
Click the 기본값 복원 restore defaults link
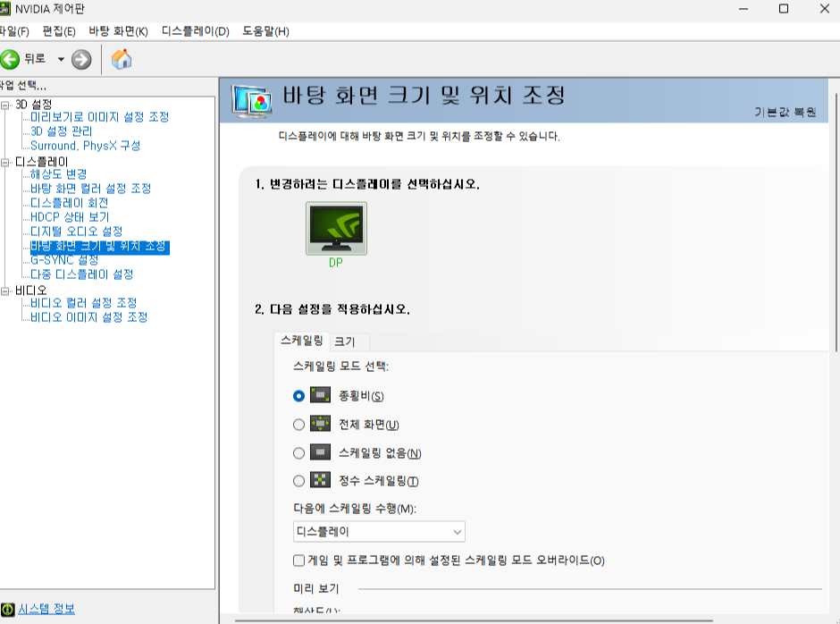click(785, 112)
